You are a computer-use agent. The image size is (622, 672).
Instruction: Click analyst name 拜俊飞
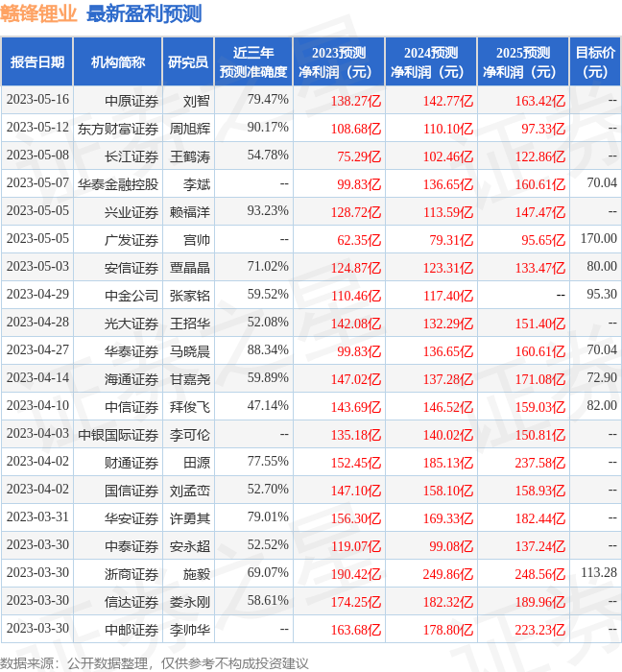[190, 408]
